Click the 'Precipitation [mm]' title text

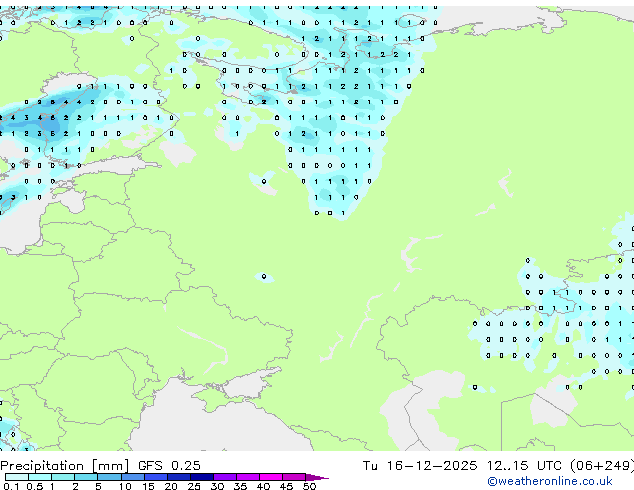(65, 466)
